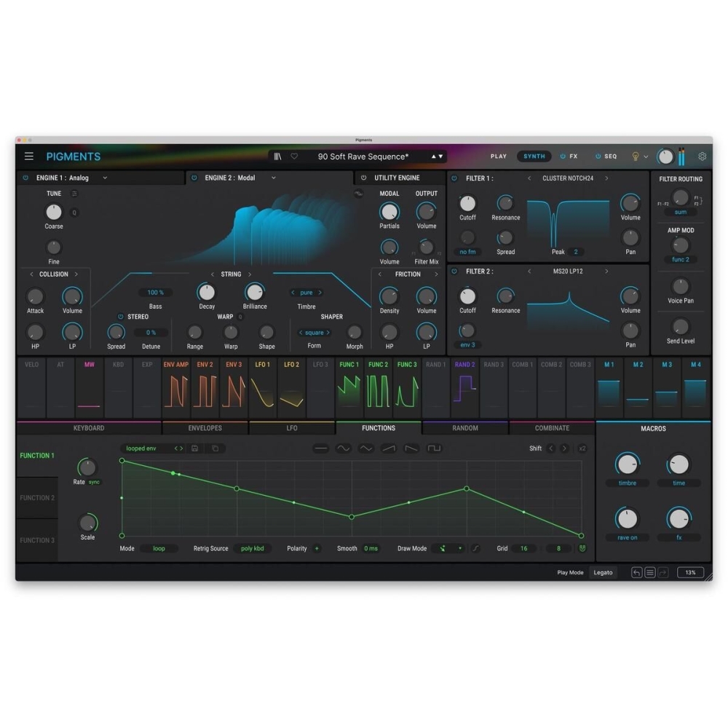Open the Draw Mode dropdown in the function editor

coord(447,548)
